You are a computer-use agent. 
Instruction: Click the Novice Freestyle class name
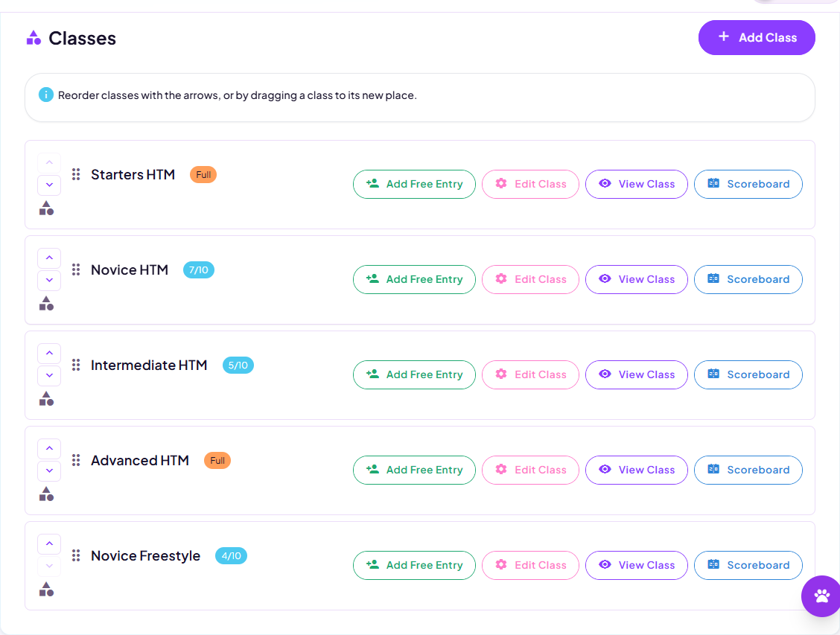[146, 556]
